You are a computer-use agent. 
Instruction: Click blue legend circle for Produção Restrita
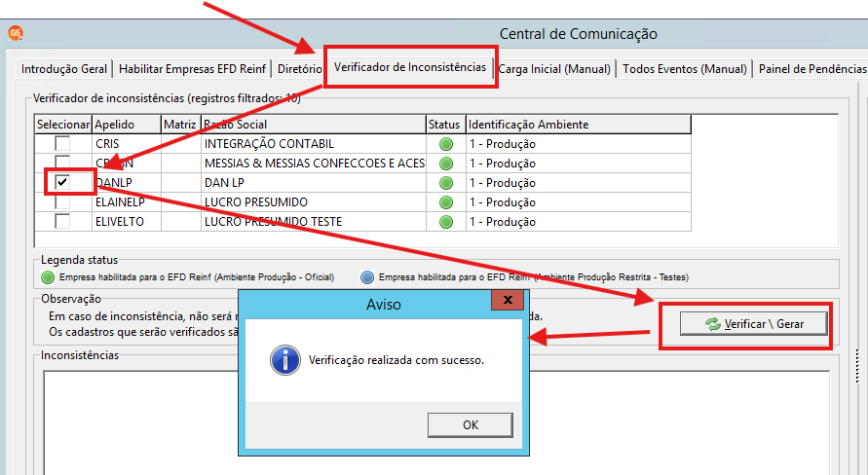(367, 277)
